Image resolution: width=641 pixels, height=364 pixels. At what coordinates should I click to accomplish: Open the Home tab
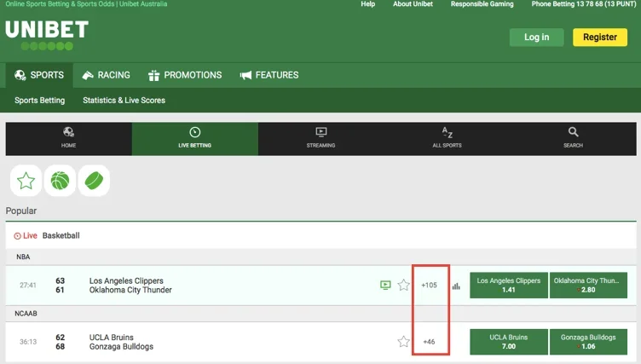coord(69,139)
